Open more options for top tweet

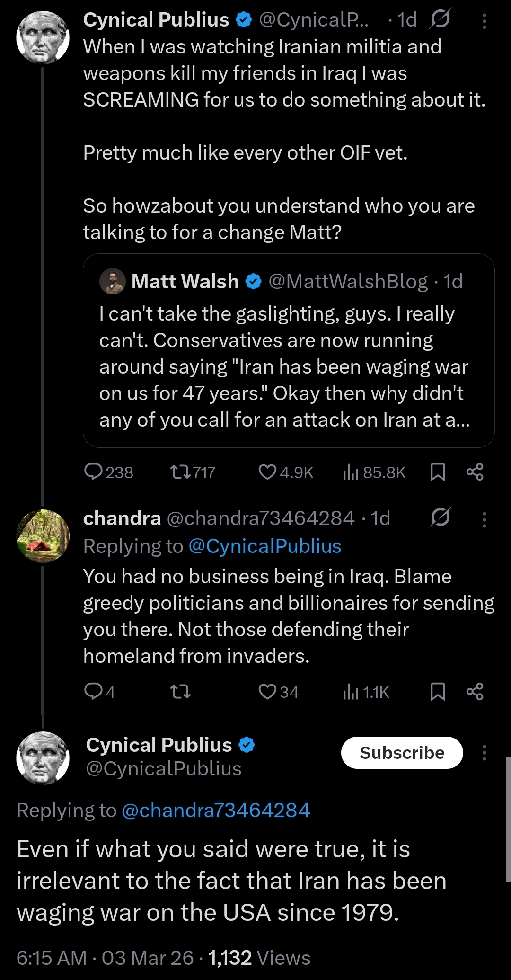[x=484, y=21]
